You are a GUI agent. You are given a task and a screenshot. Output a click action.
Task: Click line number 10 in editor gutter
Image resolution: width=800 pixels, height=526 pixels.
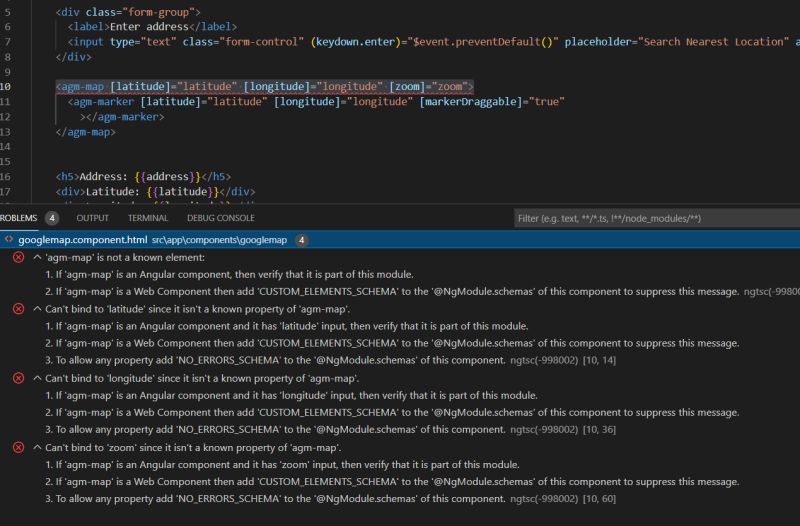(x=6, y=86)
